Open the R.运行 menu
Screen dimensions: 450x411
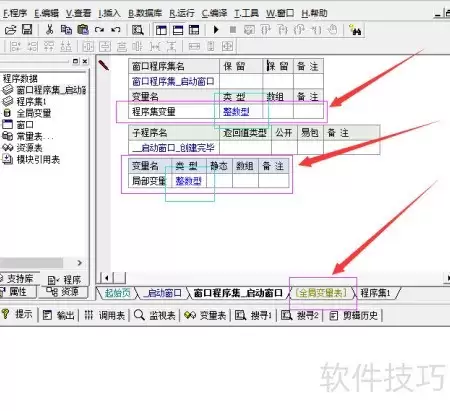click(x=182, y=13)
